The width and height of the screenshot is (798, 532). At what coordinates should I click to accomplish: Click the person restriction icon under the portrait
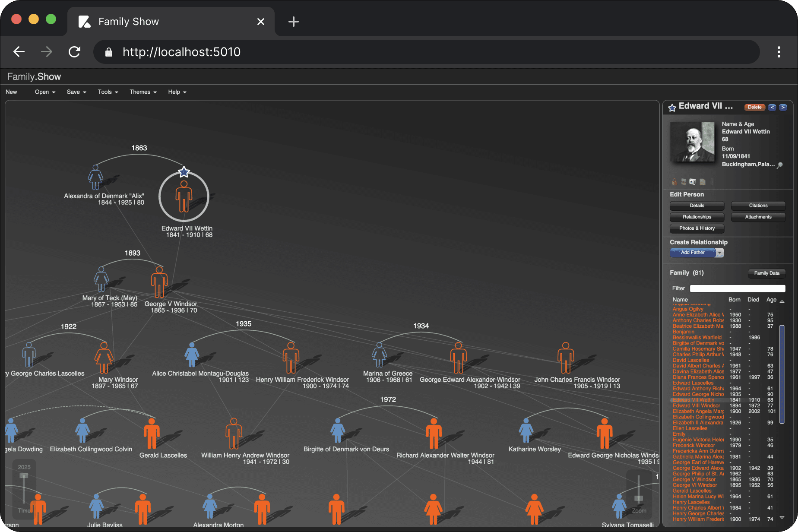683,181
